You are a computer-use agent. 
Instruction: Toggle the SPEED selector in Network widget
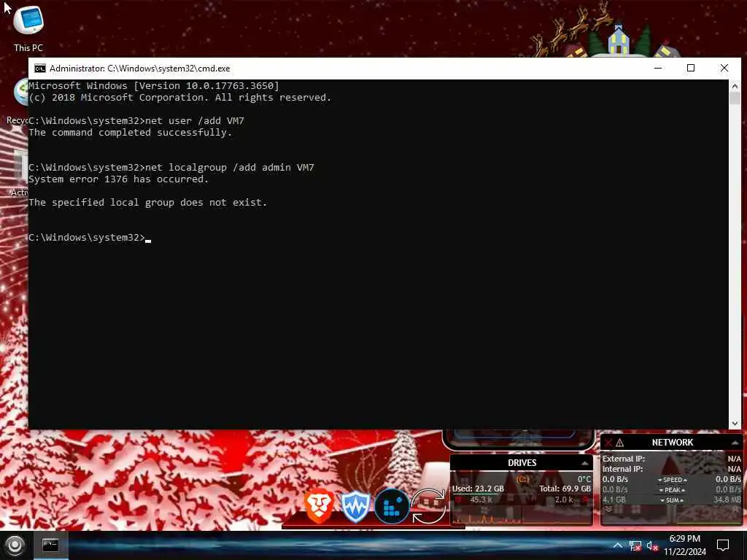point(672,480)
